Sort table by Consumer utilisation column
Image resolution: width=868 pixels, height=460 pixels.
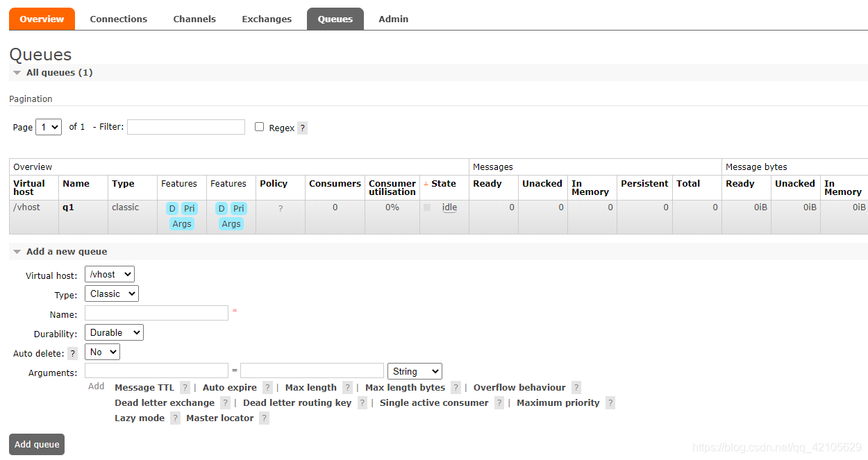tap(392, 188)
